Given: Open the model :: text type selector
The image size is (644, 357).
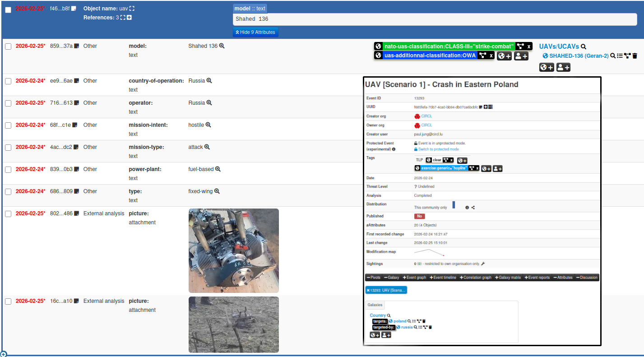Looking at the screenshot, I should (250, 8).
